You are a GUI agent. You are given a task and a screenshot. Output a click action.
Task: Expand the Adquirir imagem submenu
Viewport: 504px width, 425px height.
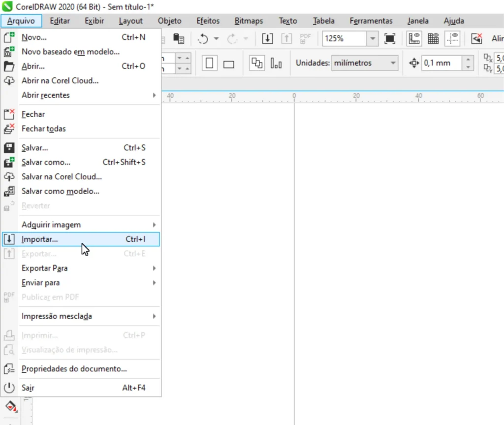click(x=80, y=225)
